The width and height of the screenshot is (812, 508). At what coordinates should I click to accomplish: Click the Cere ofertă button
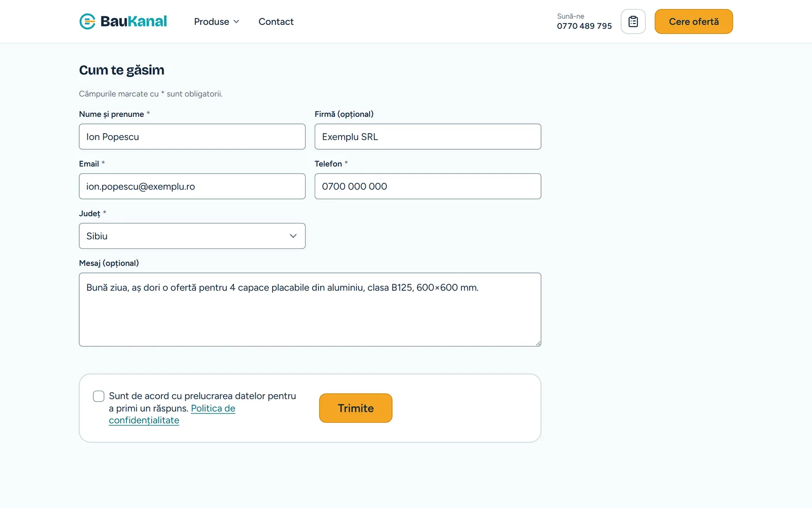click(x=694, y=21)
